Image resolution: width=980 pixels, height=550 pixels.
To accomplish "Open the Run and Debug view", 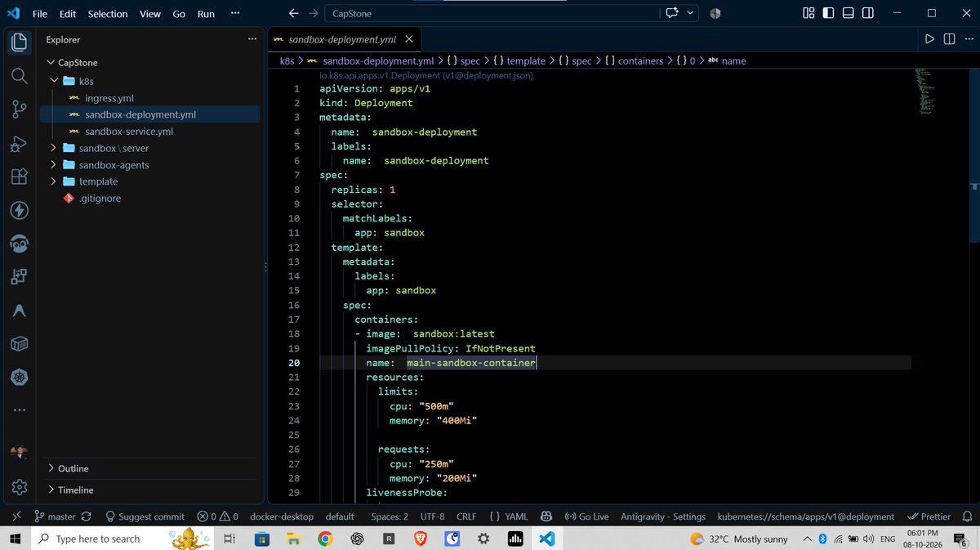I will (20, 144).
